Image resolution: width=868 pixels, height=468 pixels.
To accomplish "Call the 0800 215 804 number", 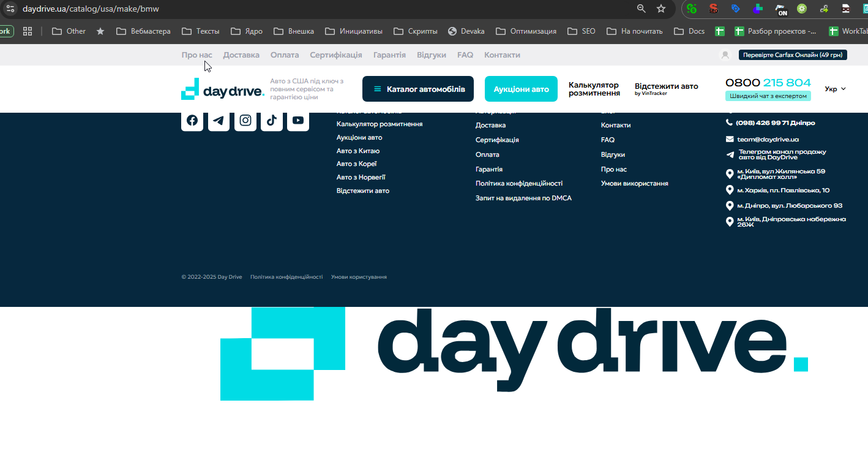I will pos(768,83).
